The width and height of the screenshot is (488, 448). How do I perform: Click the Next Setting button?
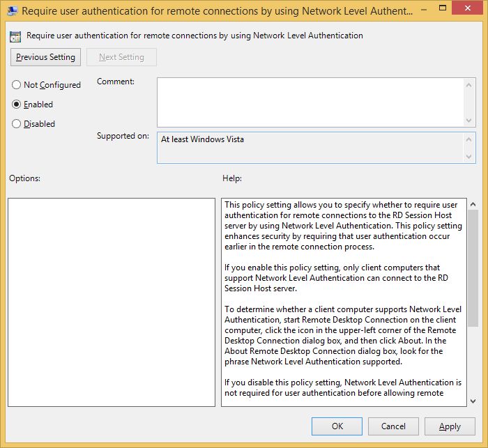coord(121,57)
